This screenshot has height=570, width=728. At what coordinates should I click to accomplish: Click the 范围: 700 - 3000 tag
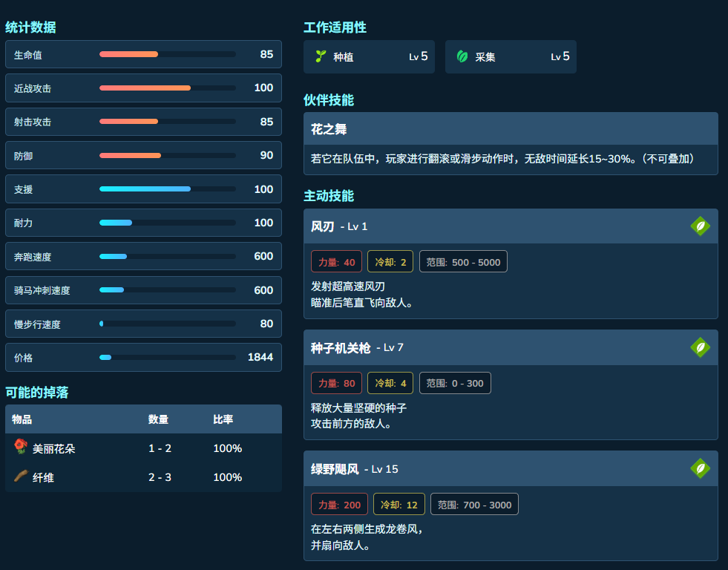click(474, 505)
